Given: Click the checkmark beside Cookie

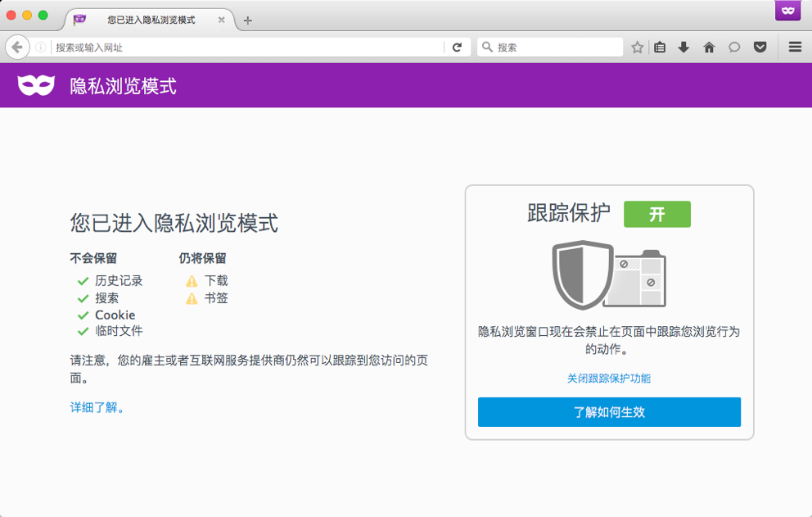Looking at the screenshot, I should 83,315.
